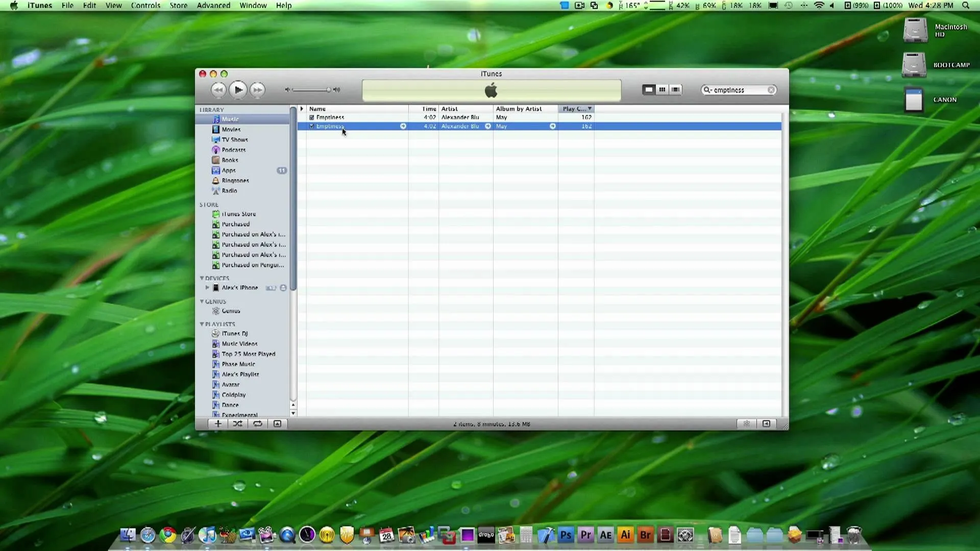Collapse the PLAYLISTS section

[202, 324]
